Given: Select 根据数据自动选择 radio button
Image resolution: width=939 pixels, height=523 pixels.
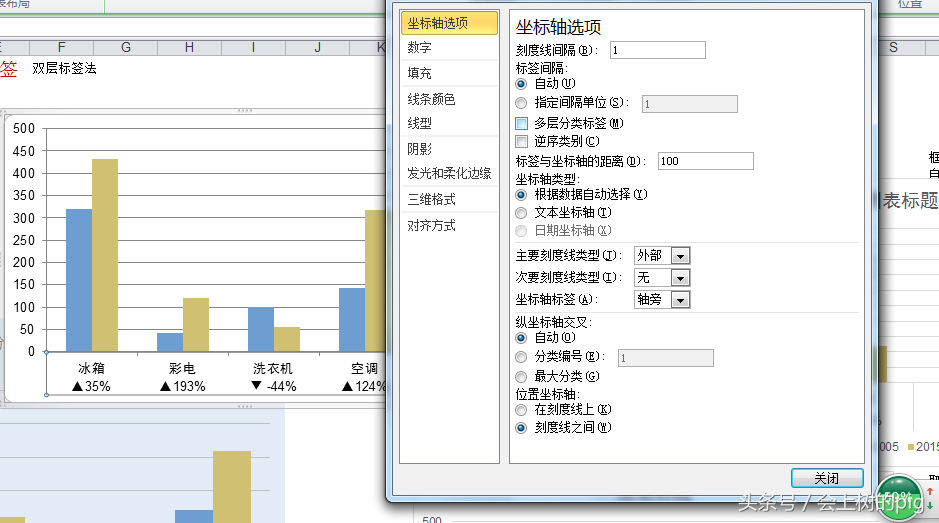Looking at the screenshot, I should click(x=521, y=195).
